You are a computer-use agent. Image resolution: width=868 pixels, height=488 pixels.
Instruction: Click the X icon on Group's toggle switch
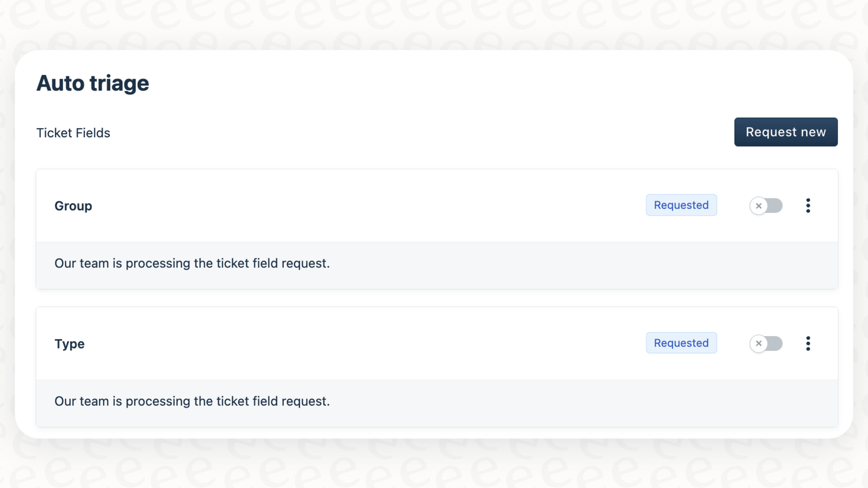point(759,206)
